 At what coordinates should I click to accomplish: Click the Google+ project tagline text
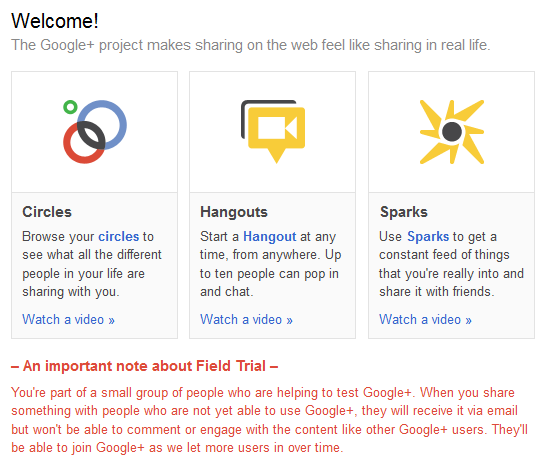250,45
